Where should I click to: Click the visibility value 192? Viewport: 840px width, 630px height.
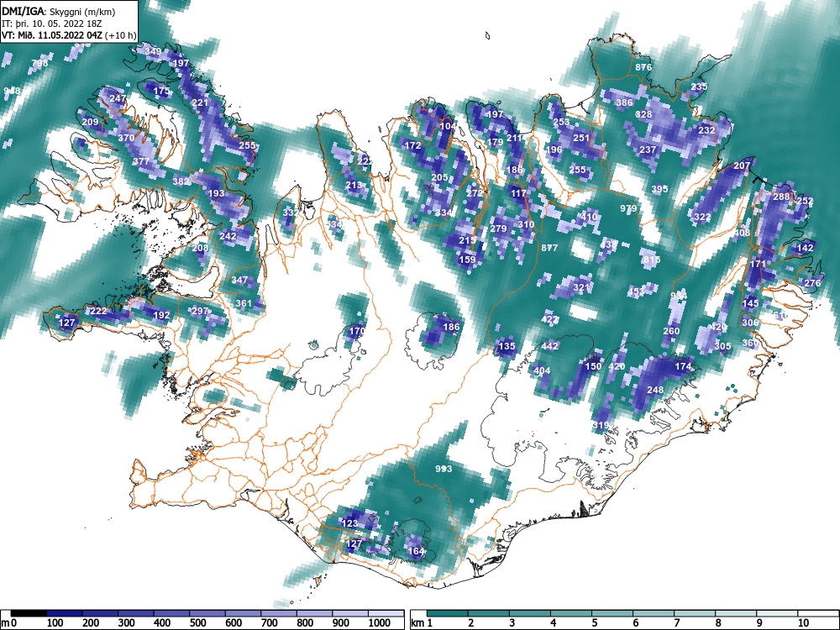[x=161, y=315]
